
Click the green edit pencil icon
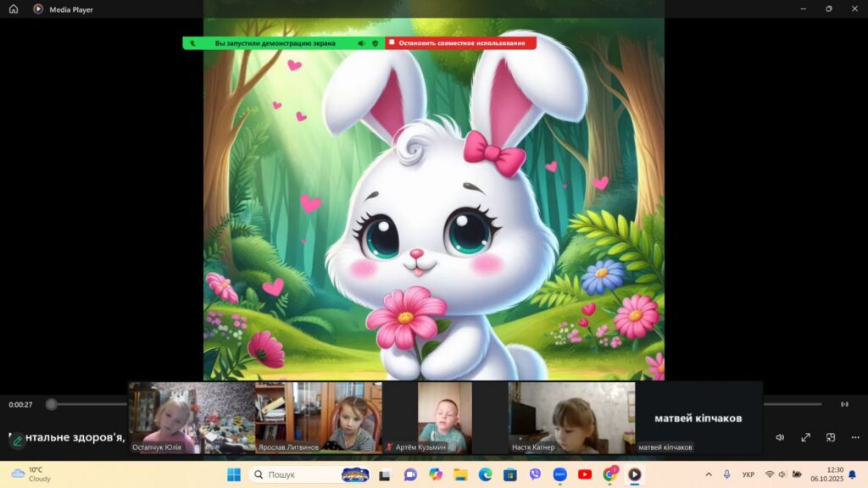pos(18,441)
